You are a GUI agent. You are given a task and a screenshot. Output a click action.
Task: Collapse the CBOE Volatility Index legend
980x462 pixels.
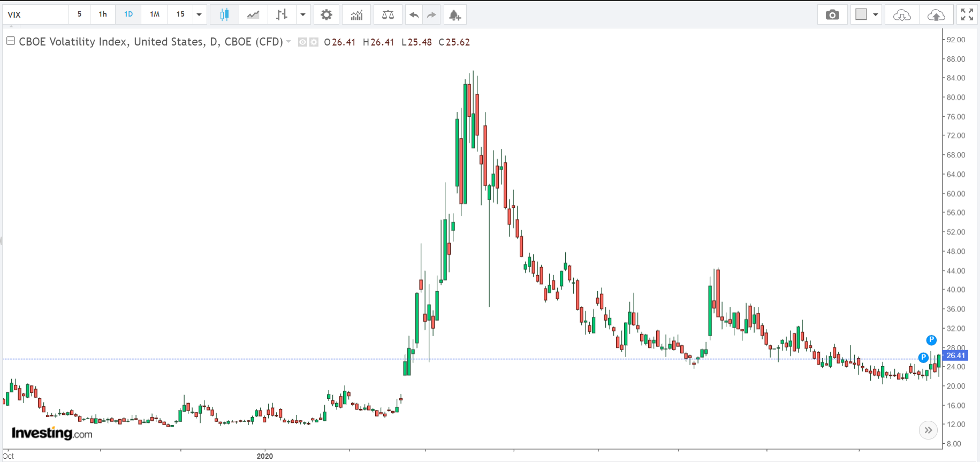tap(10, 41)
